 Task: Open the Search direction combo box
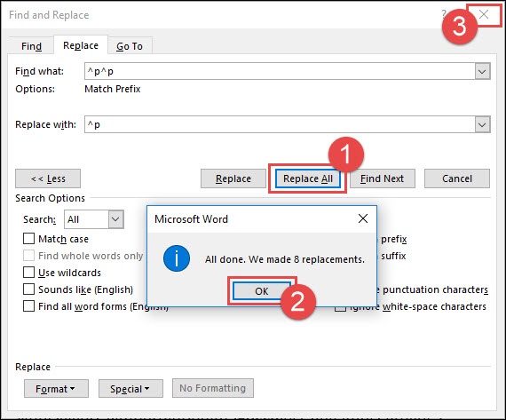pyautogui.click(x=94, y=219)
